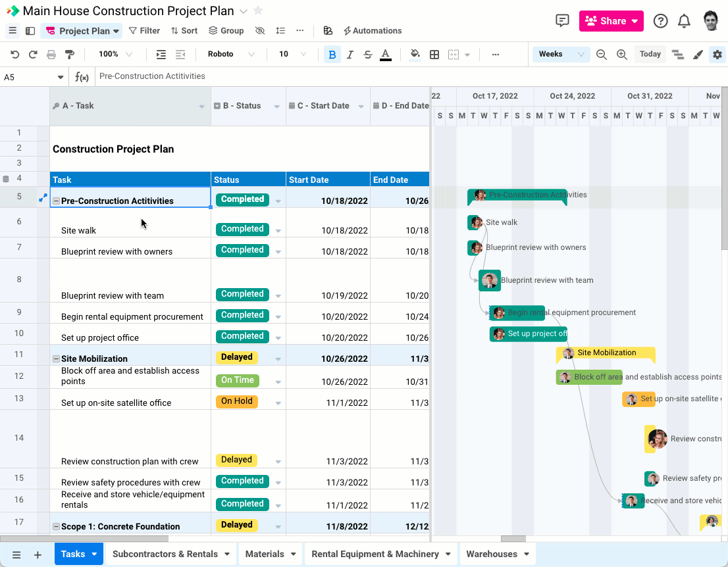The image size is (728, 567).
Task: Open the Filter options
Action: coord(144,30)
